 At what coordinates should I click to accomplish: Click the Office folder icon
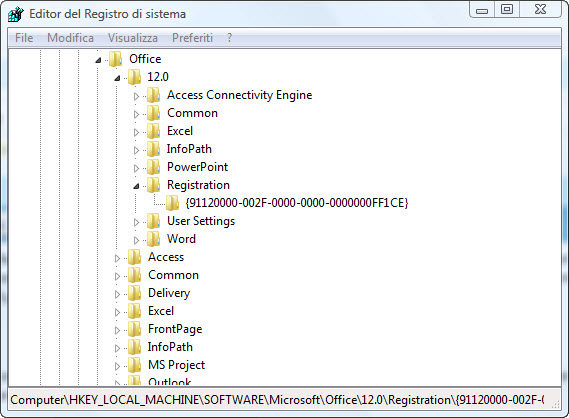click(116, 59)
